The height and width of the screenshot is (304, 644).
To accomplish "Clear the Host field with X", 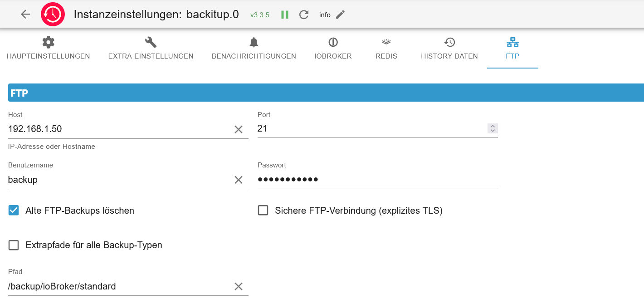I will [x=239, y=129].
